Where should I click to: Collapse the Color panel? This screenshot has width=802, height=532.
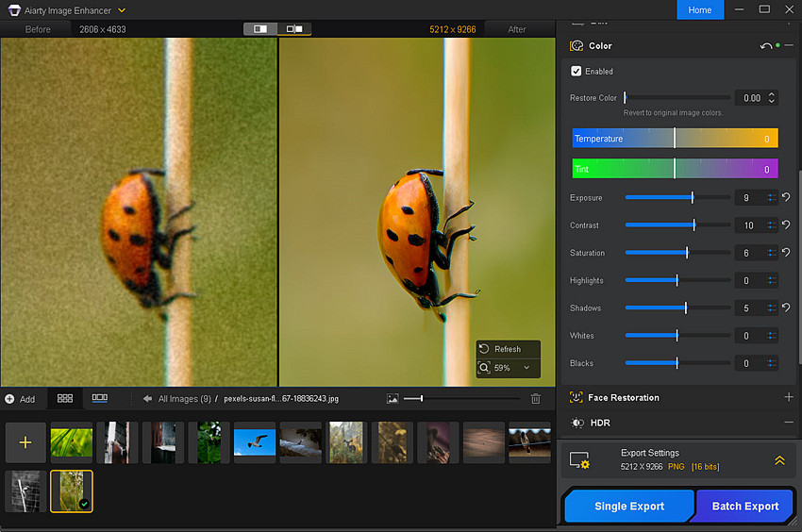pyautogui.click(x=789, y=45)
